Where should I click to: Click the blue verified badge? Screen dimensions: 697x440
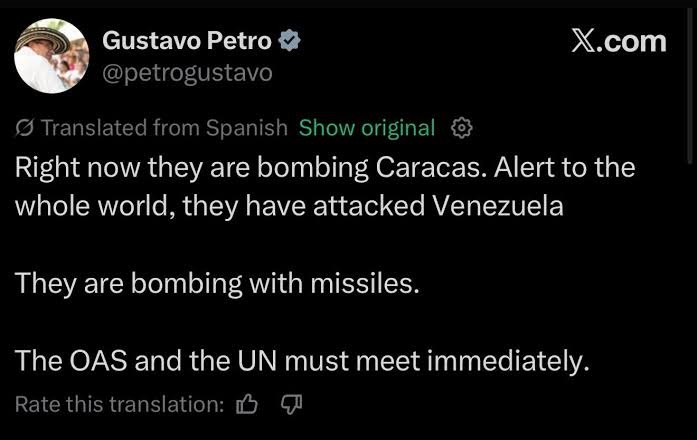[290, 41]
